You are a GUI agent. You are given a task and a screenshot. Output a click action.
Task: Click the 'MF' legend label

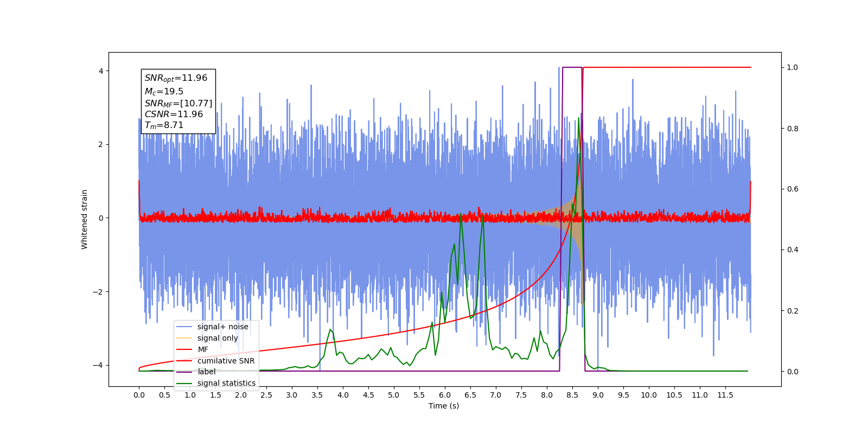[203, 349]
